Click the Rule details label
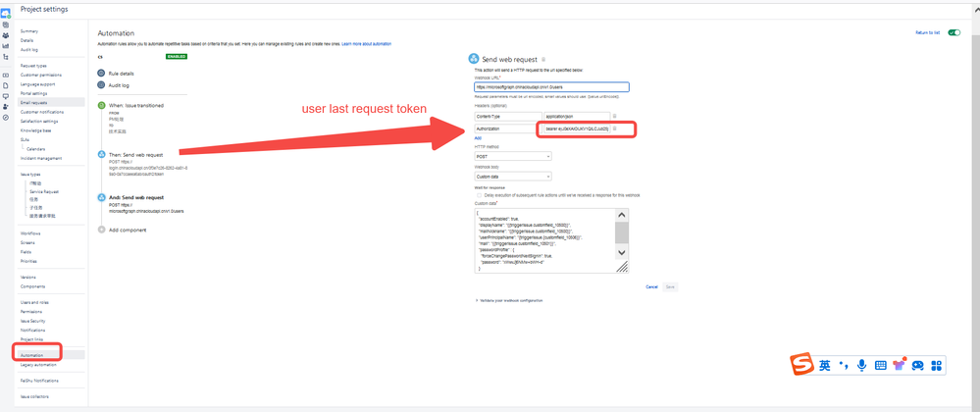Viewport: 980px width, 412px height. pos(122,74)
